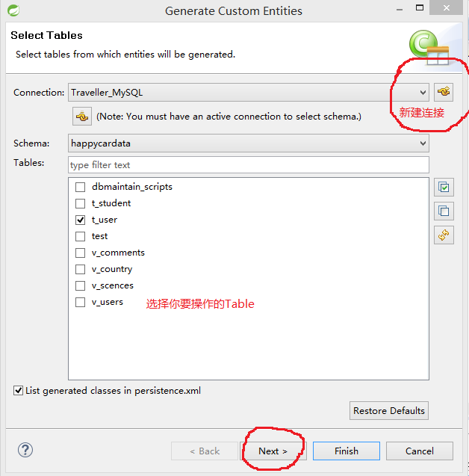Check the v_scences table checkbox

coord(80,285)
